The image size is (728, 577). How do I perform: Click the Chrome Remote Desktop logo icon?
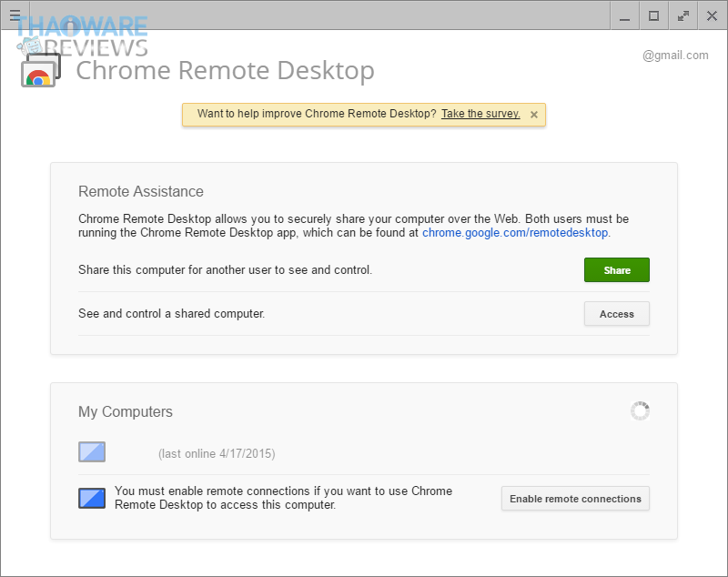pyautogui.click(x=41, y=70)
